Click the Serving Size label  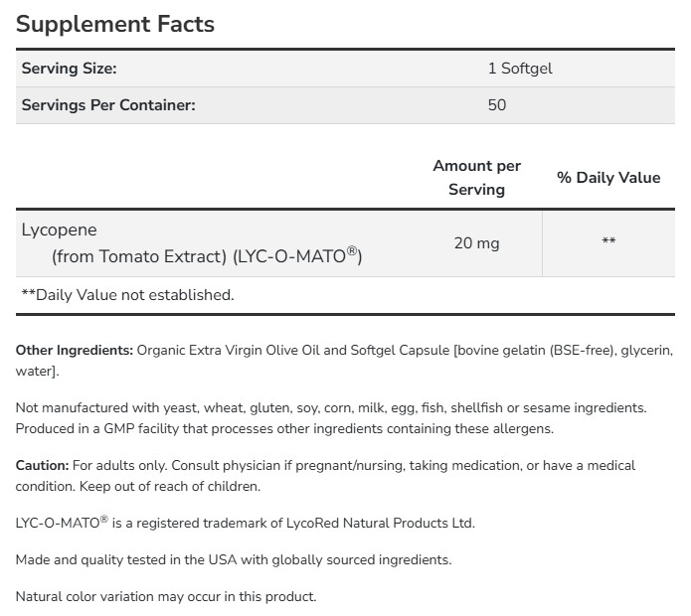click(x=69, y=69)
